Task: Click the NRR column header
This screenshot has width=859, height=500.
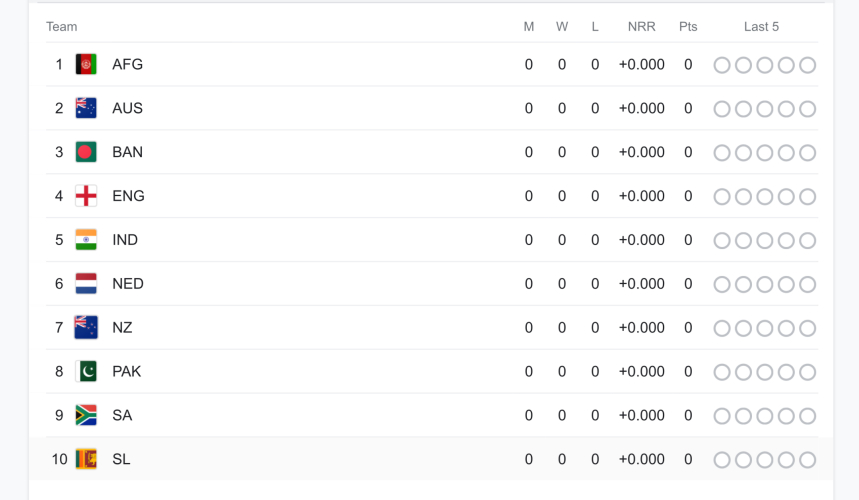Action: pos(641,27)
